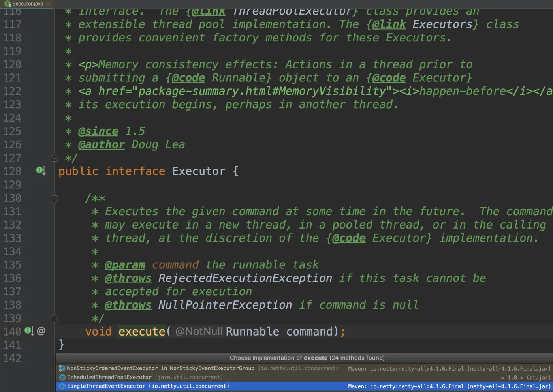
Task: Click the 'command' parameter name on line 140
Action: click(310, 332)
